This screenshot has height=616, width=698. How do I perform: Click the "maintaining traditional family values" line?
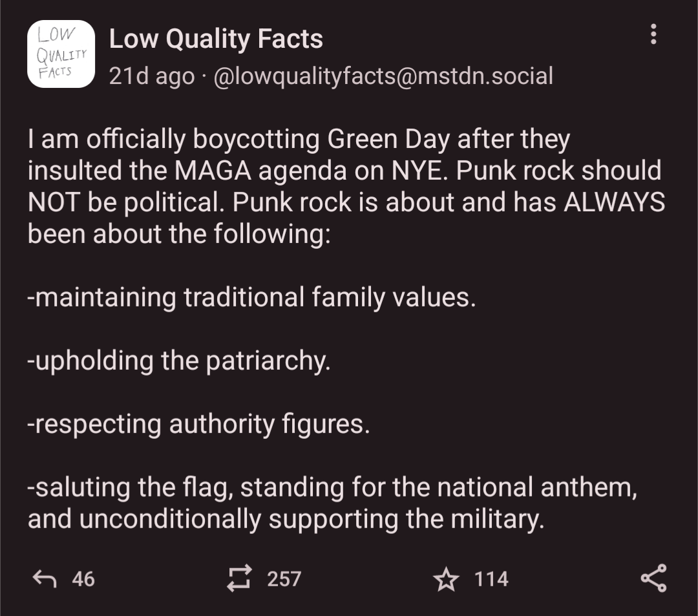tap(251, 297)
